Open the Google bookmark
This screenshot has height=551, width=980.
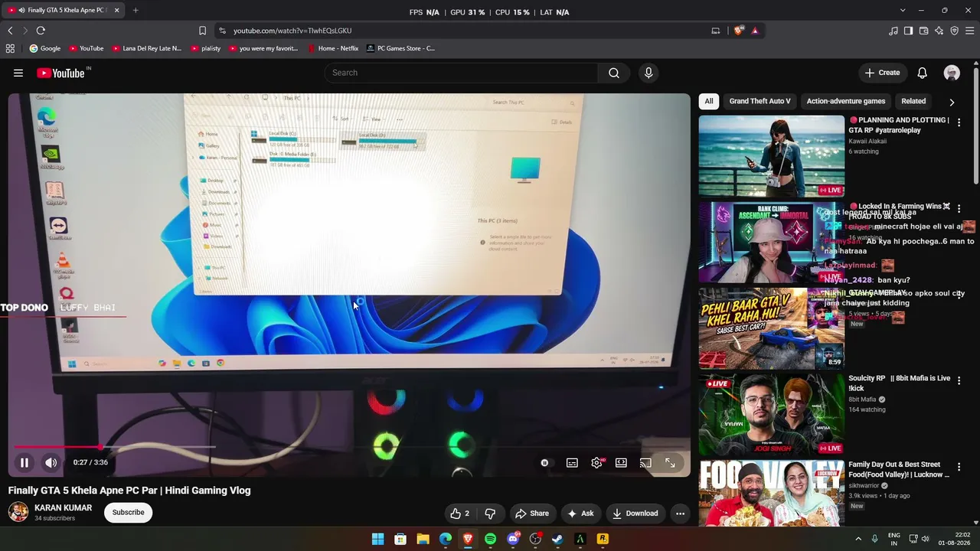point(45,48)
